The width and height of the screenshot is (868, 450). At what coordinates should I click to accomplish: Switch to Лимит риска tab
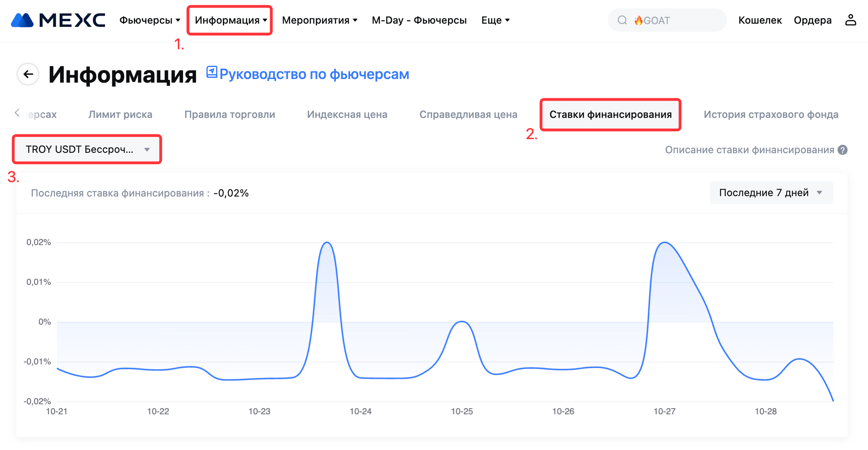point(120,115)
